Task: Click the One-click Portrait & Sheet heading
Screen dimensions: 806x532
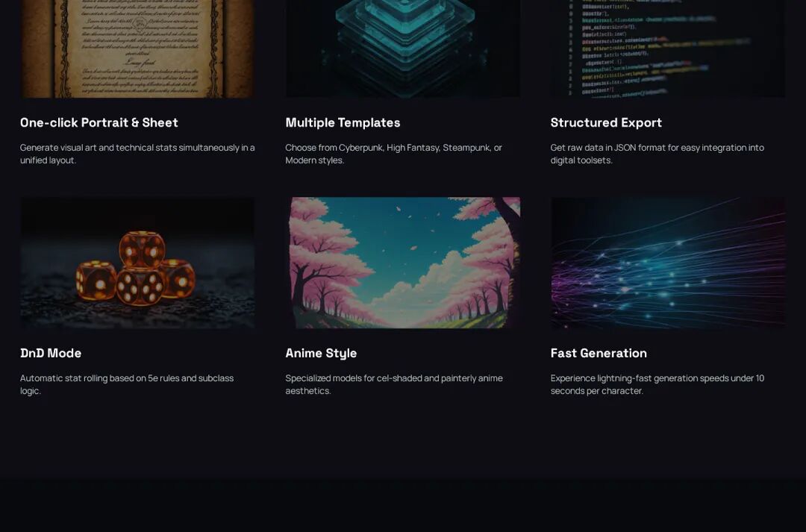Action: tap(99, 123)
